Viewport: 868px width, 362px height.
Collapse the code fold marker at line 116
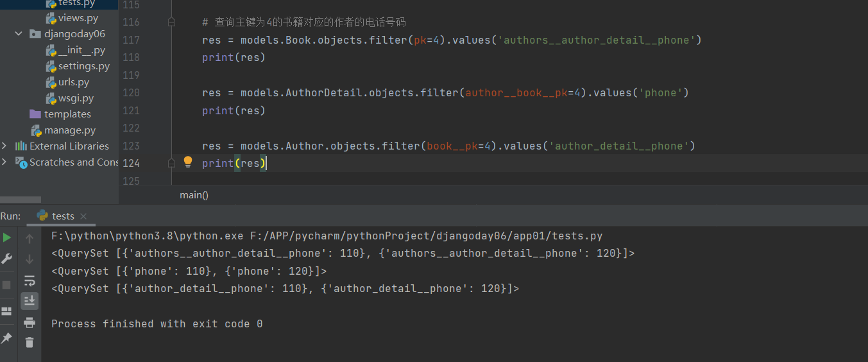point(171,22)
